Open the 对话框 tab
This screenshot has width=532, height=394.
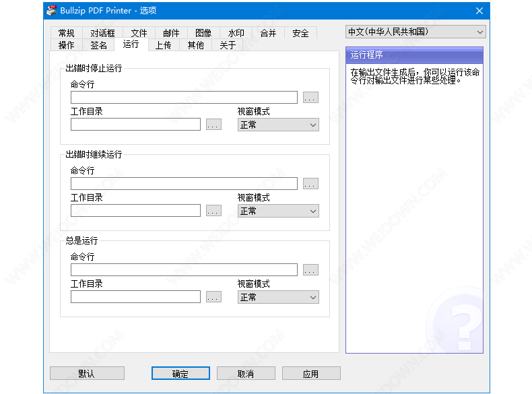tap(102, 33)
